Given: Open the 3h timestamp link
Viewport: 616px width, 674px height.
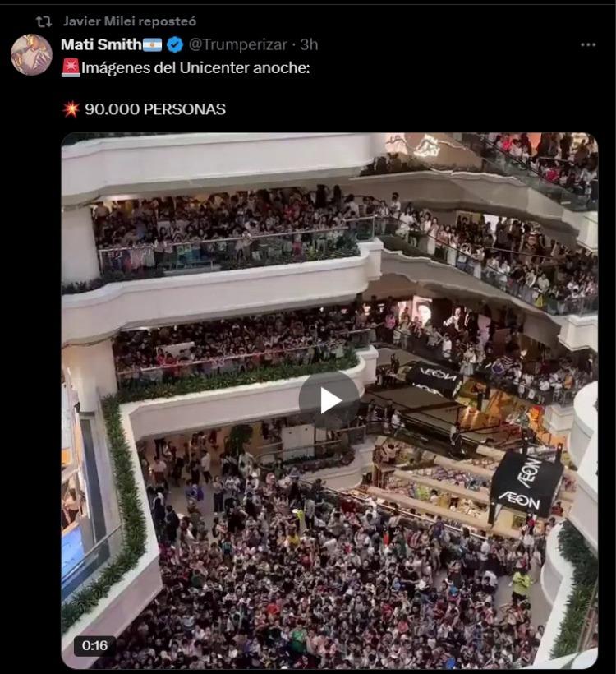Looking at the screenshot, I should coord(309,44).
